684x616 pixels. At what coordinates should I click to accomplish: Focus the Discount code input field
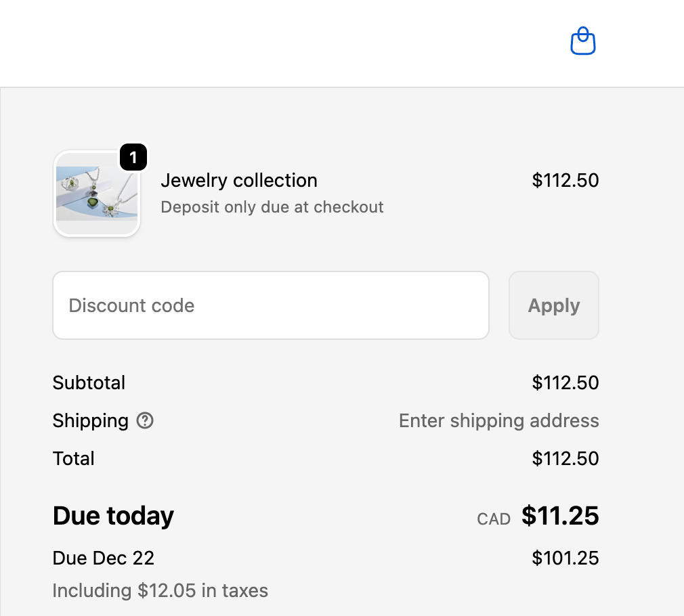(x=271, y=305)
